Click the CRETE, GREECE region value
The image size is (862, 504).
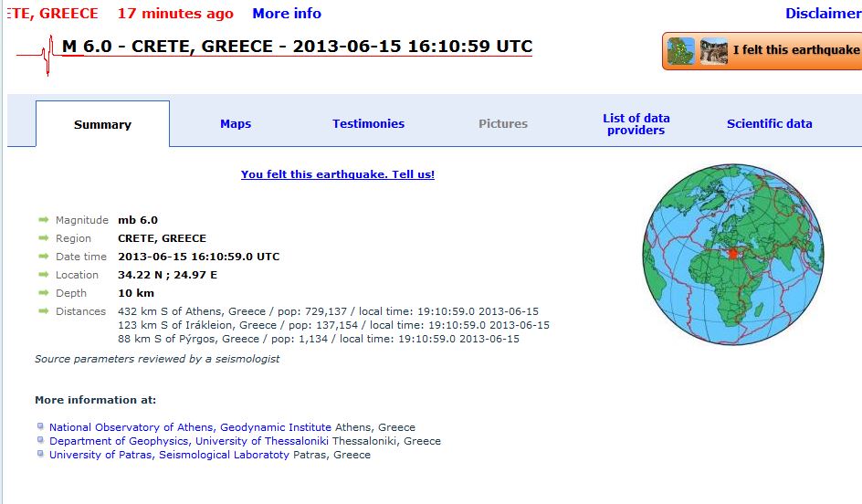(x=163, y=238)
